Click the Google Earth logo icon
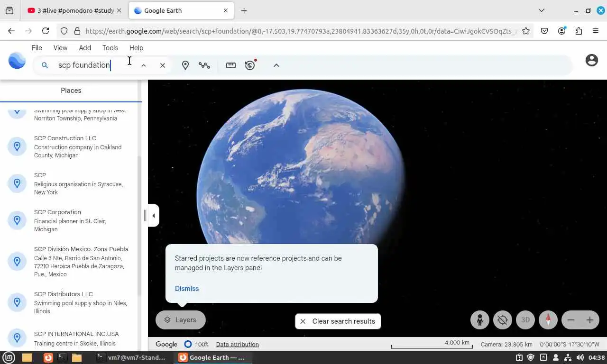 [17, 61]
